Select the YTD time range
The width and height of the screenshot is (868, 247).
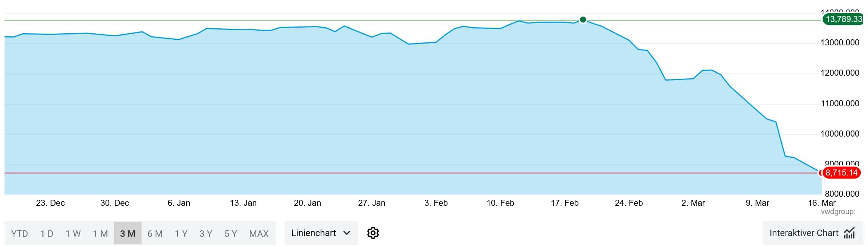pyautogui.click(x=20, y=234)
